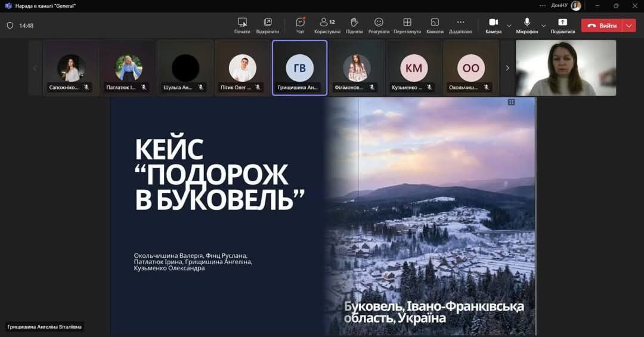Click muted mic icon on Пітик Олег tile
The image size is (644, 337).
tap(258, 87)
